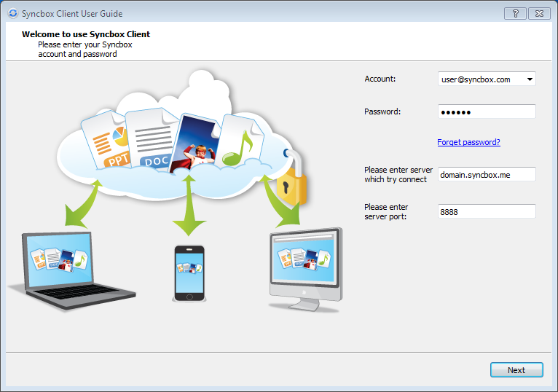Click the server port field showing 8888
The image size is (558, 392).
tap(487, 211)
